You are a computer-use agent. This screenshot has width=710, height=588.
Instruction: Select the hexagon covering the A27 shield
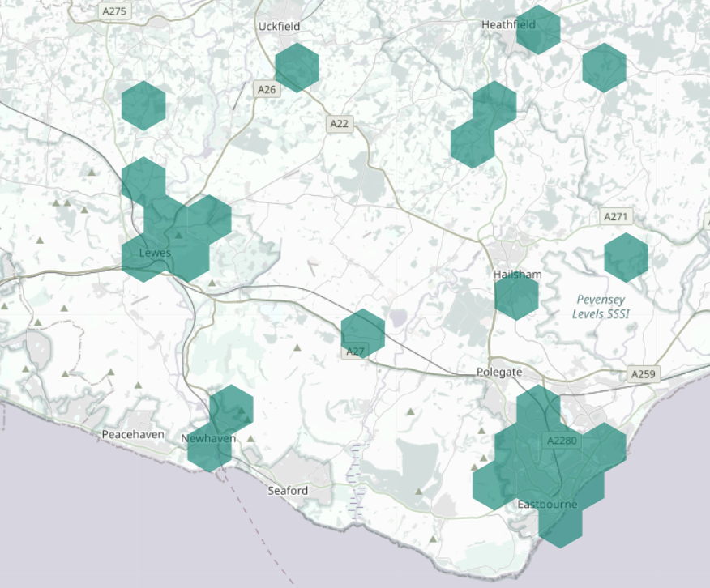pos(362,334)
